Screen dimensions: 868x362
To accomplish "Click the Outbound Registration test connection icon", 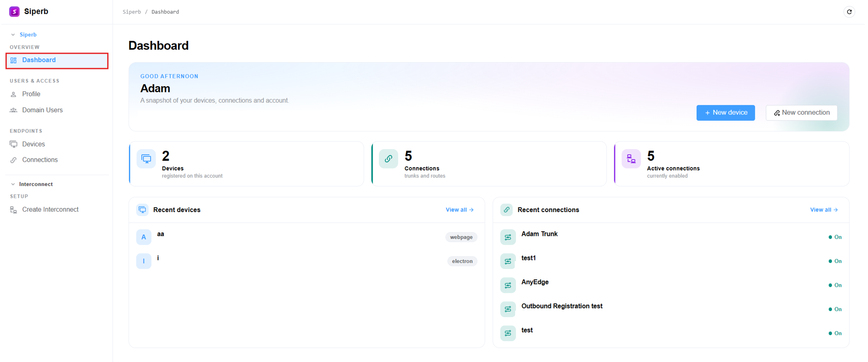I will (x=508, y=309).
